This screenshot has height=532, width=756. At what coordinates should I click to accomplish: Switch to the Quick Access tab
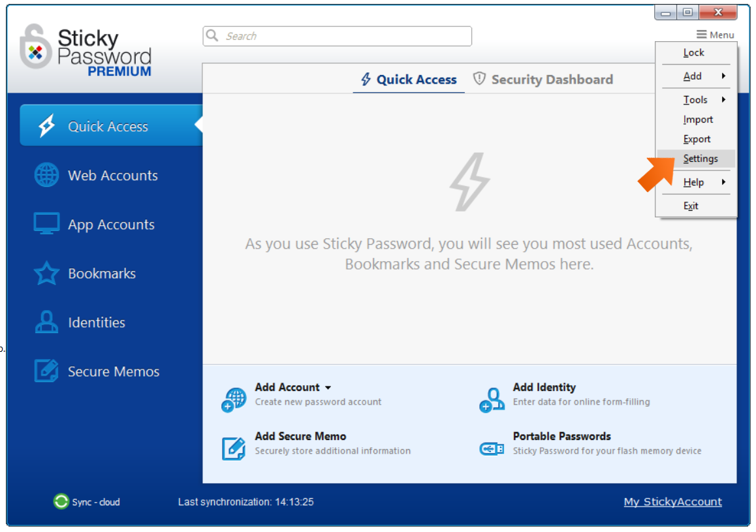[409, 79]
